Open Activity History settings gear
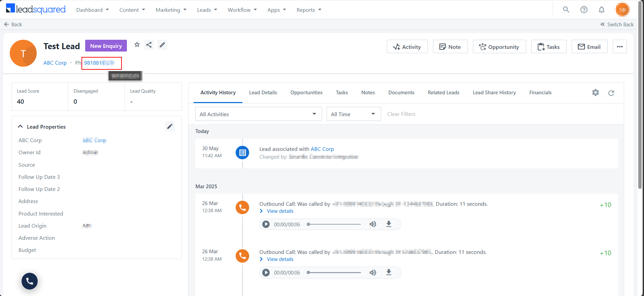The height and width of the screenshot is (296, 644). pos(596,93)
